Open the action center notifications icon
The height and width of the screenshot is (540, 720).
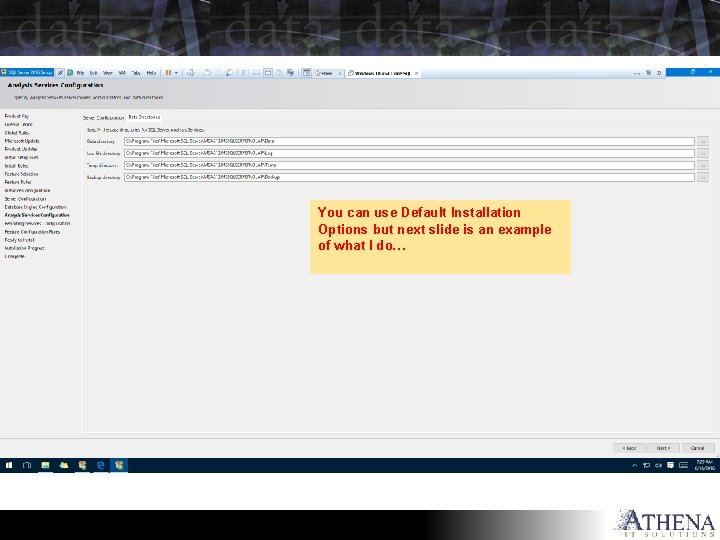pyautogui.click(x=670, y=465)
